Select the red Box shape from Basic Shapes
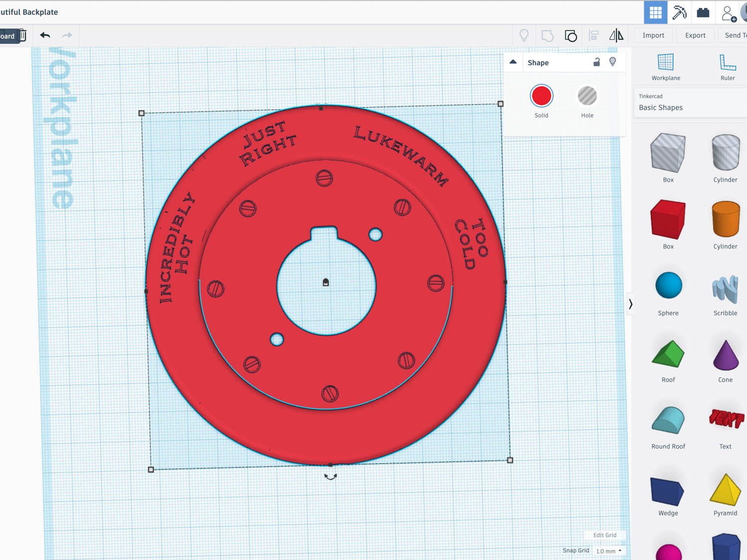The image size is (747, 560). (668, 219)
